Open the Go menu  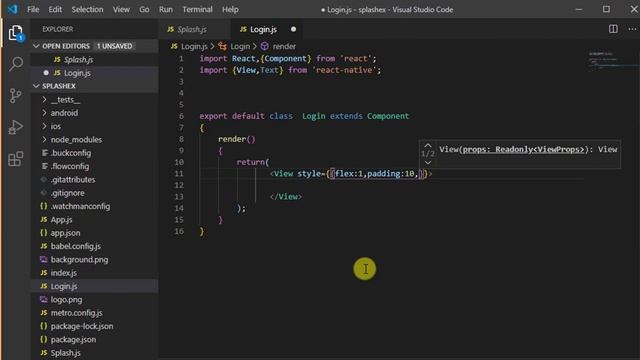[144, 9]
